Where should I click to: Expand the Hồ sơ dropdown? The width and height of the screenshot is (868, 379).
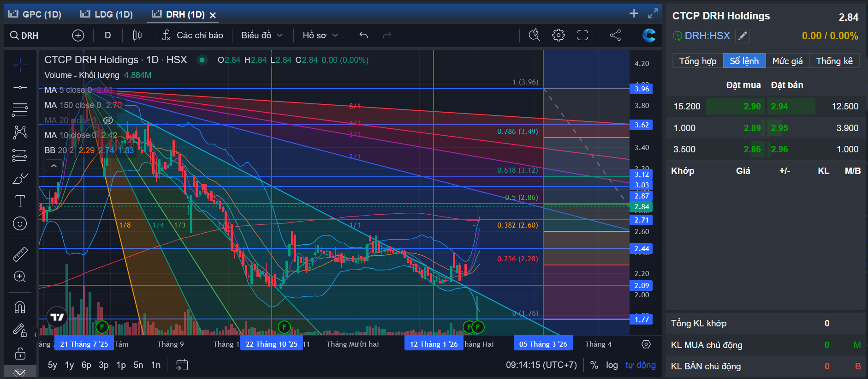click(320, 35)
